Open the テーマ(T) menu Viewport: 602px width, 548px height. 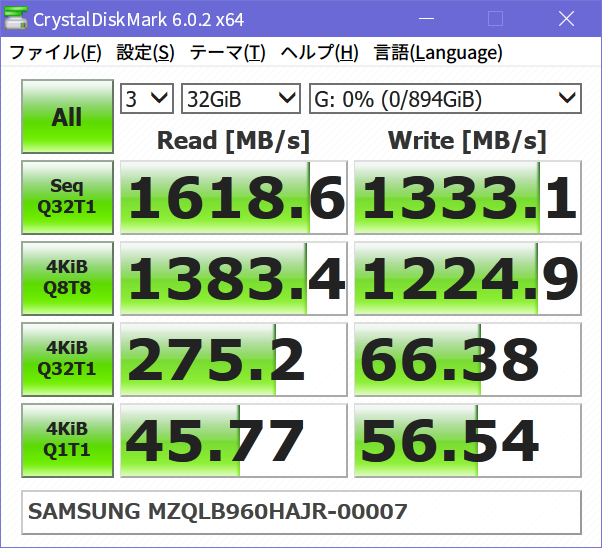[227, 53]
